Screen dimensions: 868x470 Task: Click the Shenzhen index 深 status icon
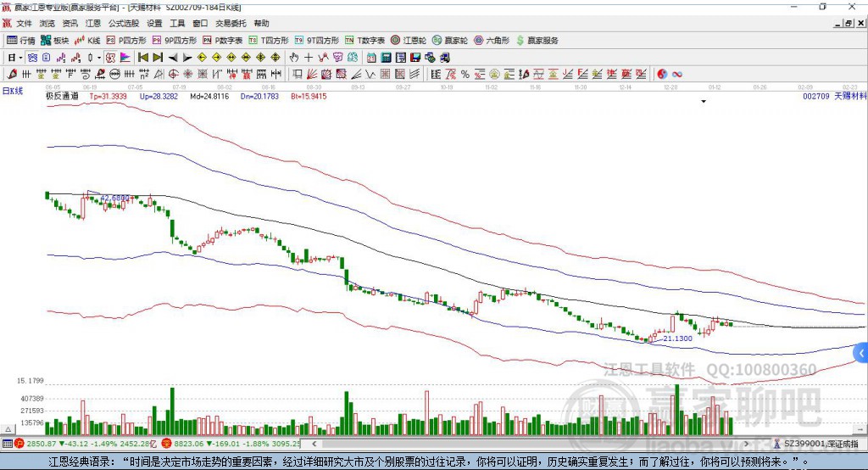167,444
